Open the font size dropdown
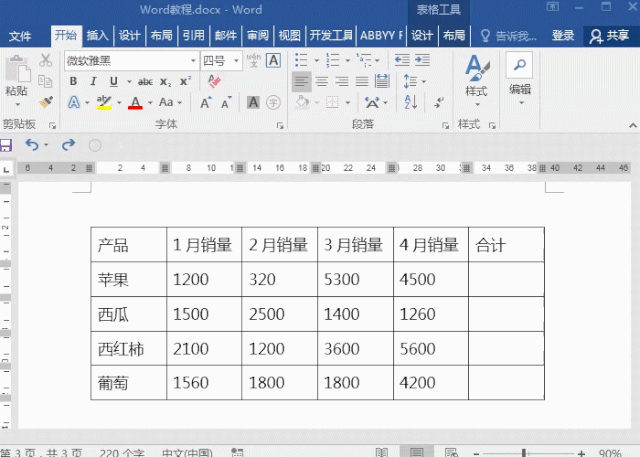Image resolution: width=640 pixels, height=457 pixels. click(x=236, y=61)
